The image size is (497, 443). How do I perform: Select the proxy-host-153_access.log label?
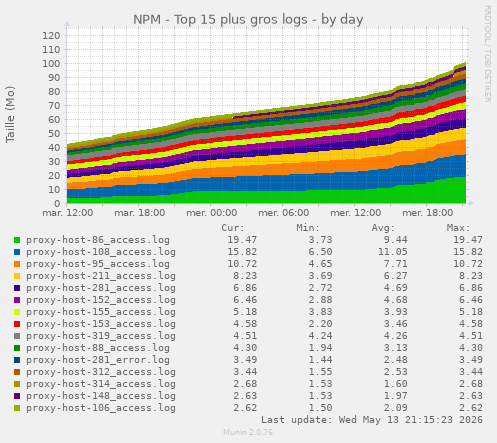[x=101, y=324]
